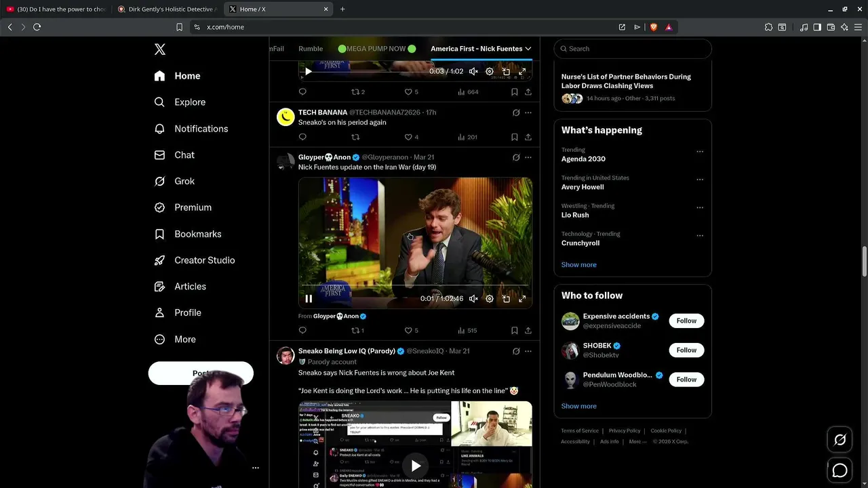The width and height of the screenshot is (868, 488).
Task: Switch to Dirk Gently's Holistic Detective browser tab
Action: tap(167, 9)
